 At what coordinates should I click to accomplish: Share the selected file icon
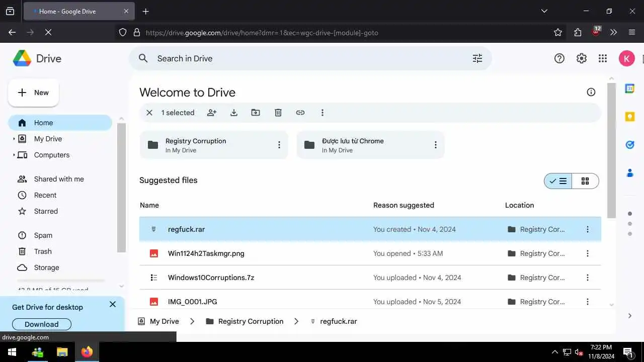click(x=212, y=113)
